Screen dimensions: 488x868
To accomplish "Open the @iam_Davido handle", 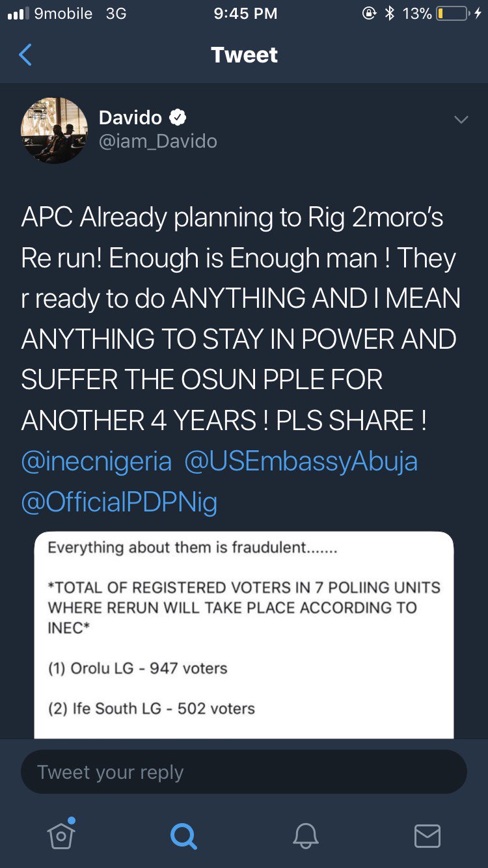I will pyautogui.click(x=158, y=141).
